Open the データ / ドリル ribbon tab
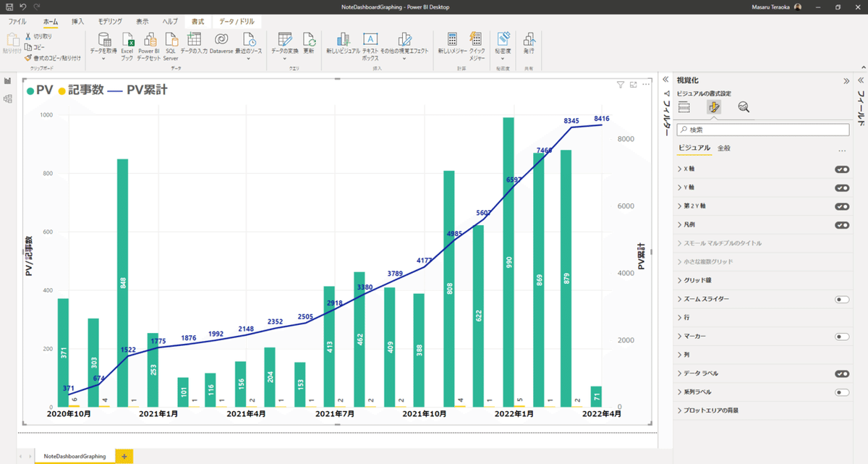This screenshot has width=868, height=464. (x=237, y=22)
